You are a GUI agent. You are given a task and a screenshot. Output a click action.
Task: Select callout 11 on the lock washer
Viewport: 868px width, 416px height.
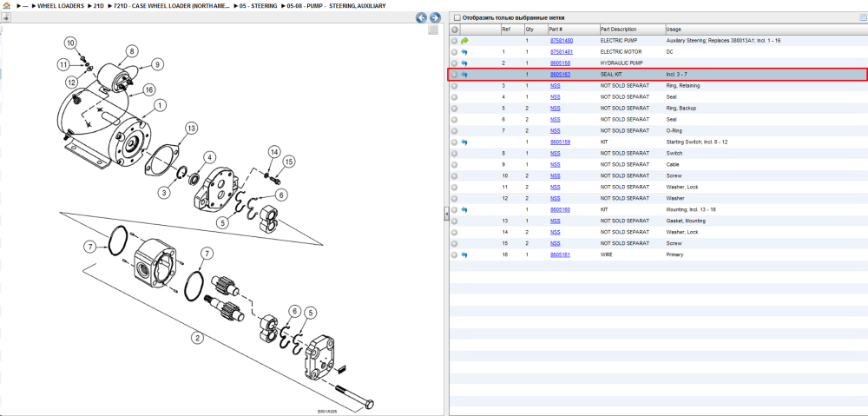click(x=64, y=65)
